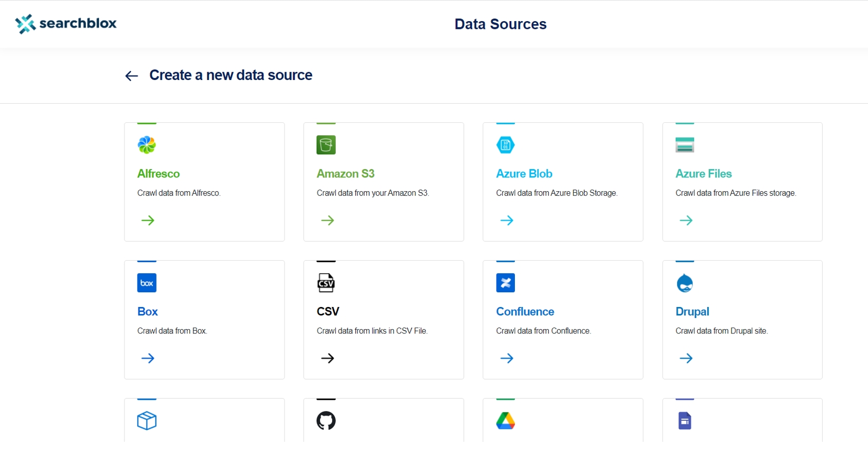The width and height of the screenshot is (868, 465).
Task: Open Amazon S3 via its green arrow
Action: tap(328, 220)
